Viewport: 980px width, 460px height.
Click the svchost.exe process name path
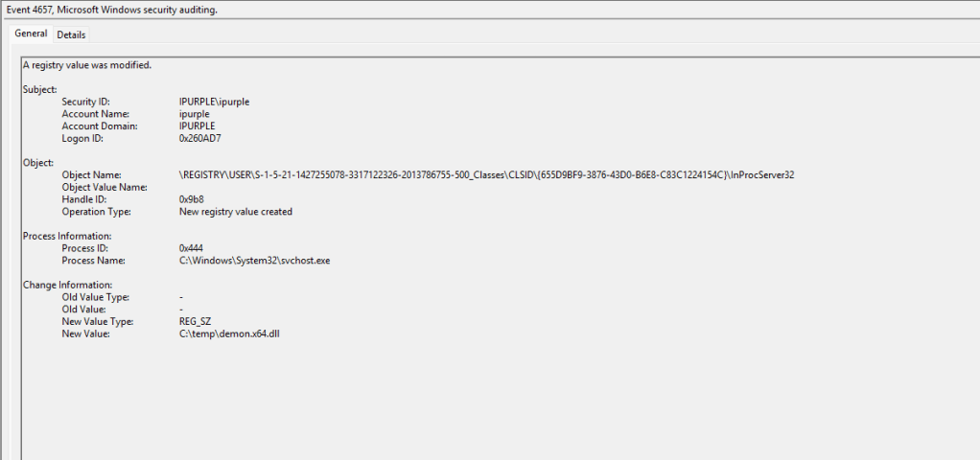[254, 261]
